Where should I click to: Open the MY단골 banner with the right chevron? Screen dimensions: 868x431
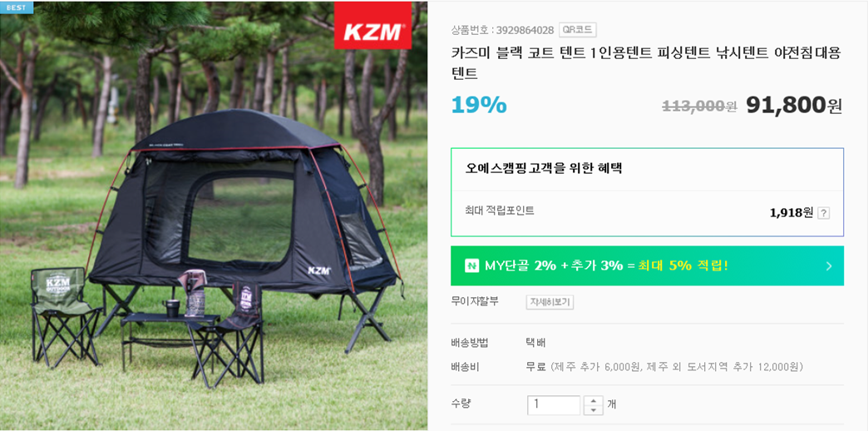pyautogui.click(x=828, y=266)
